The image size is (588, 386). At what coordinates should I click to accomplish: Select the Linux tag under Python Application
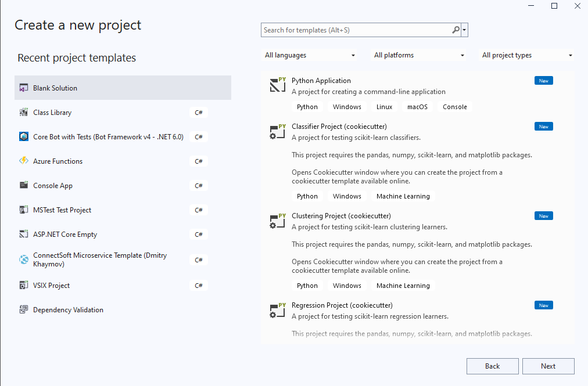tap(384, 107)
